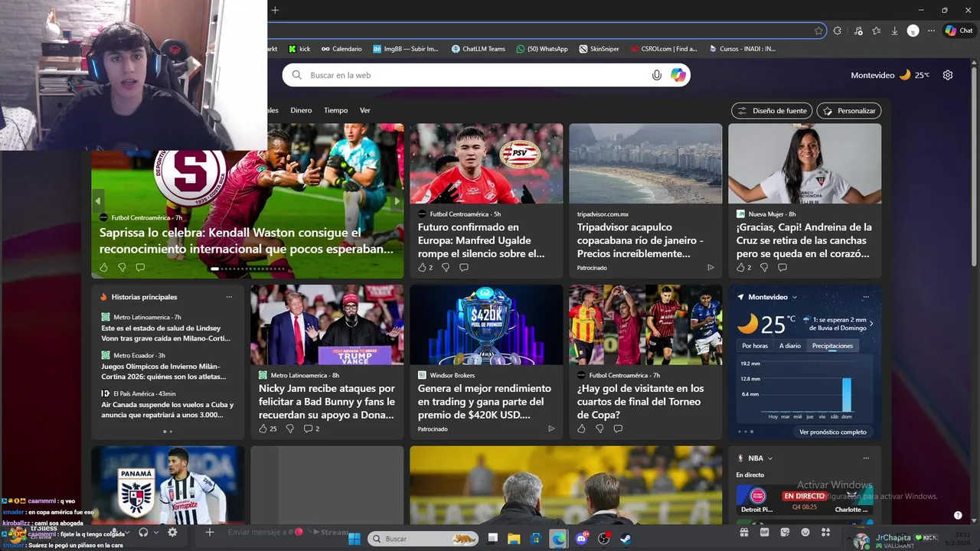Open the WhatsApp bookmark
This screenshot has height=551, width=980.
(542, 48)
